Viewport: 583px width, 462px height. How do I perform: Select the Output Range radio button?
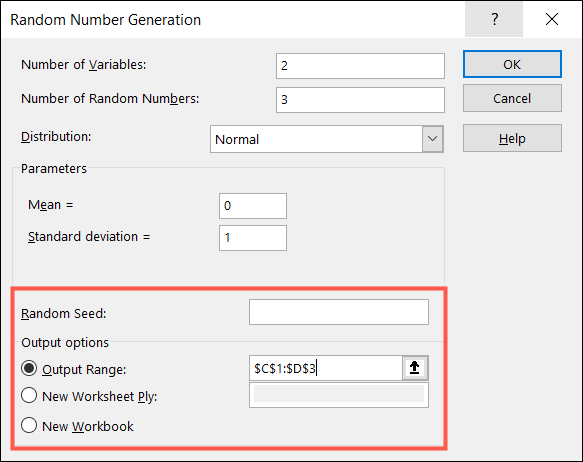pos(29,369)
